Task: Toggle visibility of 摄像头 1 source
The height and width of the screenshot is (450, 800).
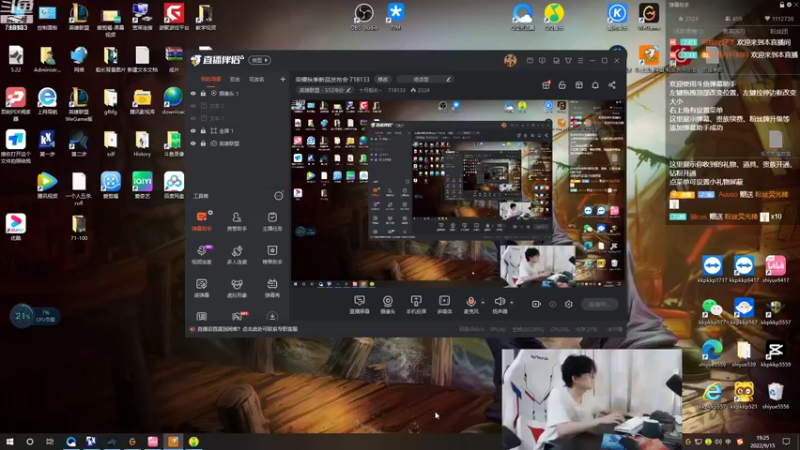Action: [x=193, y=93]
